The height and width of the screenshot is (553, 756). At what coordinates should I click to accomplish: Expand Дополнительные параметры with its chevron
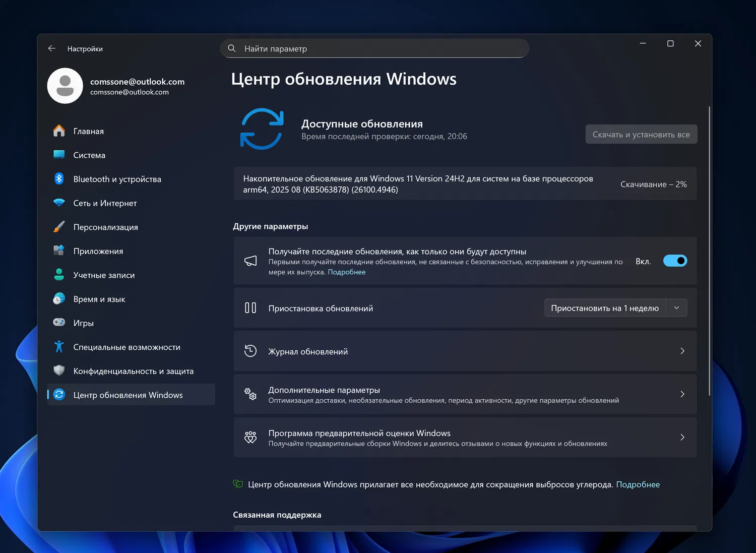coord(682,394)
